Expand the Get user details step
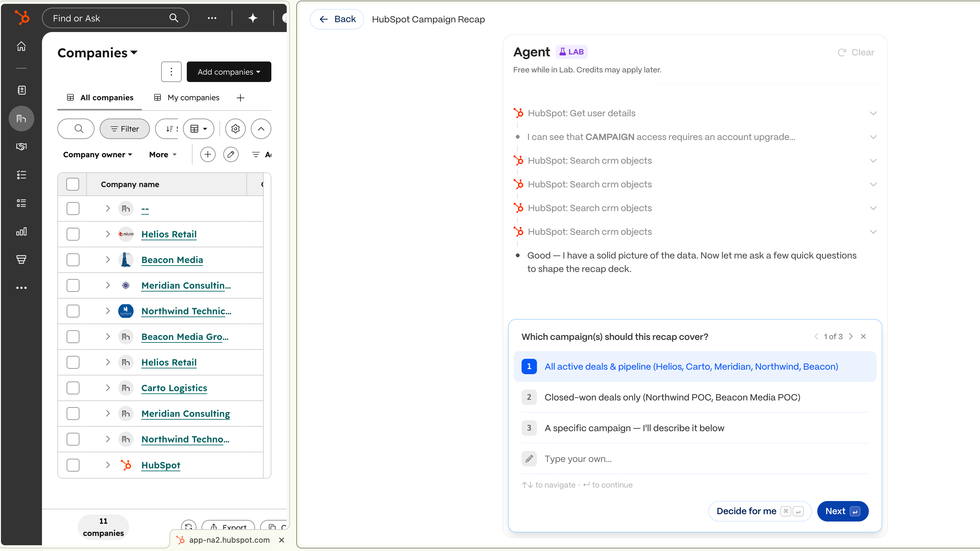980x551 pixels. (x=873, y=113)
